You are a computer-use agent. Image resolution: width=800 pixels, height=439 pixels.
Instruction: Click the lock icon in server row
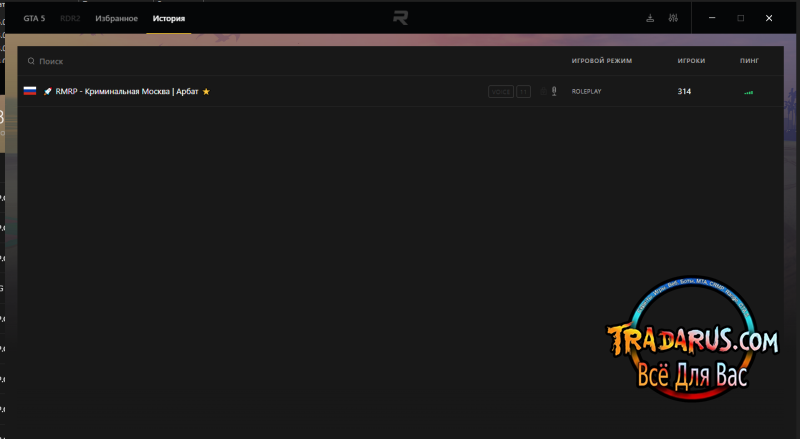[x=543, y=91]
